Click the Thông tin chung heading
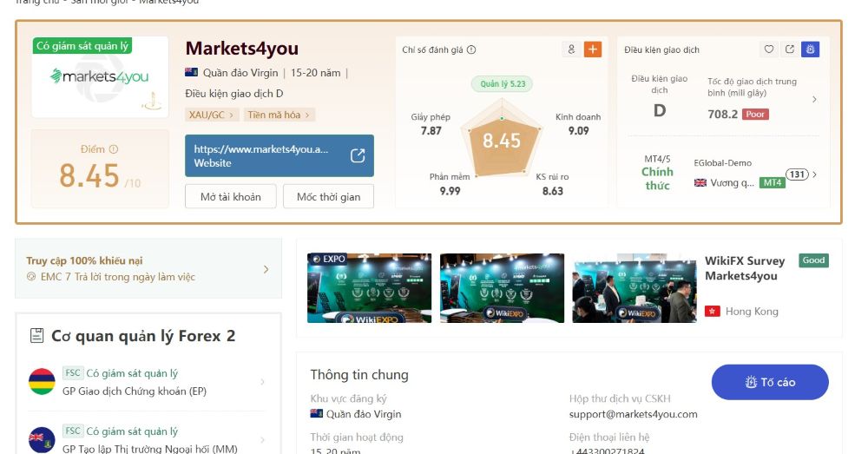Screen dimensions: 868x454 [359, 375]
